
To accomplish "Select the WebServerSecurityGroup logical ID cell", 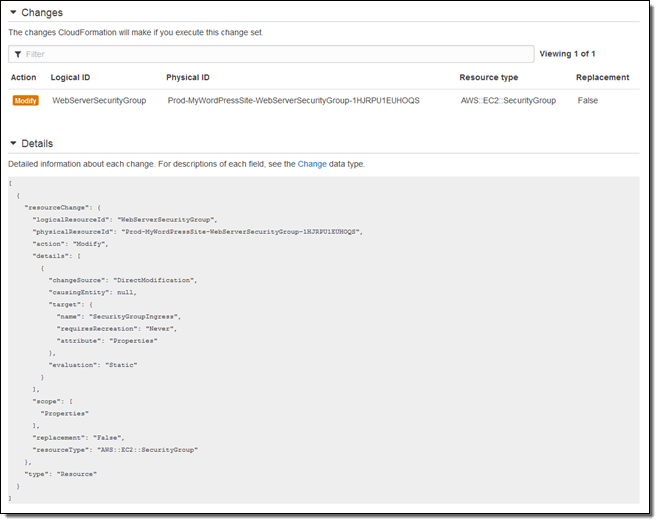I will (98, 101).
